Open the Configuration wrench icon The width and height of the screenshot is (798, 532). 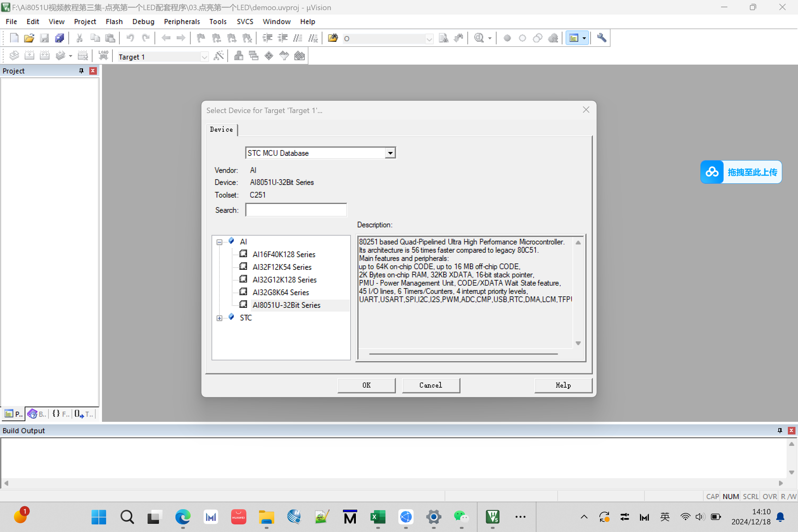pyautogui.click(x=601, y=38)
